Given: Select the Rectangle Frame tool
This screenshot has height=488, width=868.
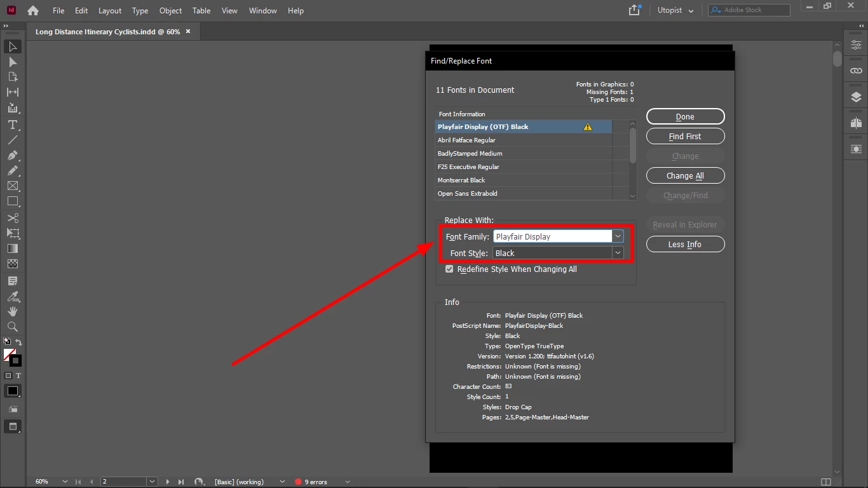Looking at the screenshot, I should (13, 186).
